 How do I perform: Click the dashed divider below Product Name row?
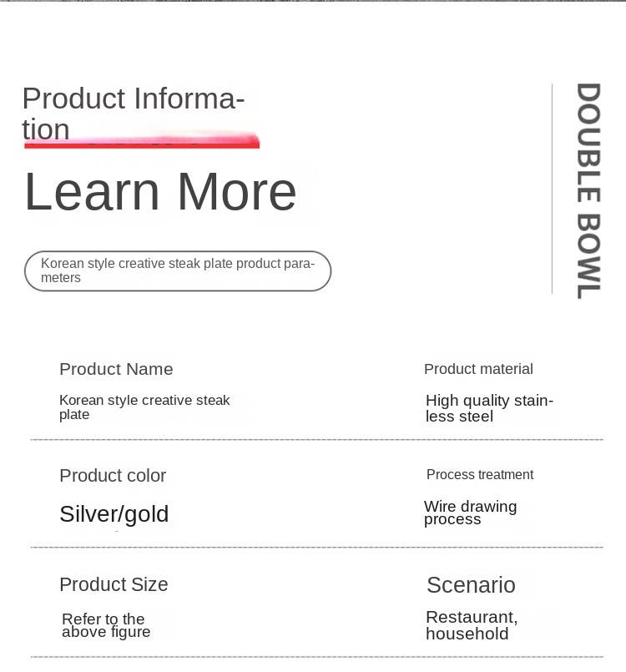click(316, 439)
